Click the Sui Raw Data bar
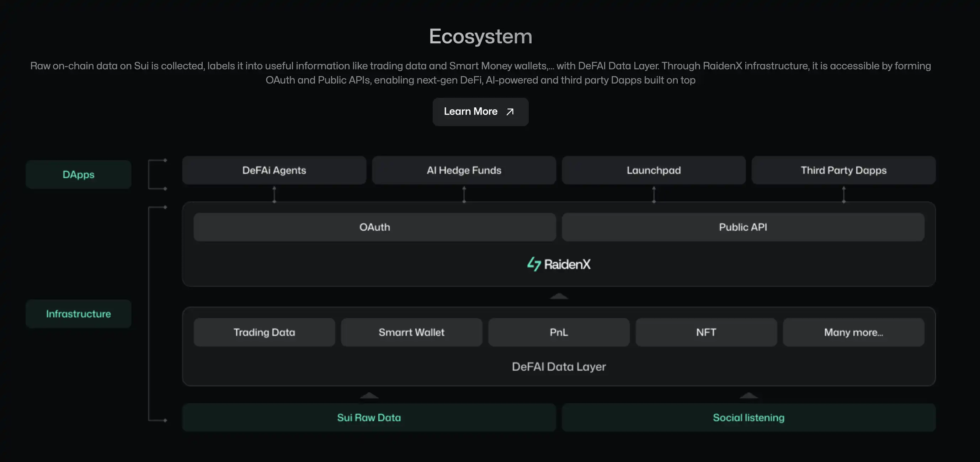 click(x=369, y=418)
